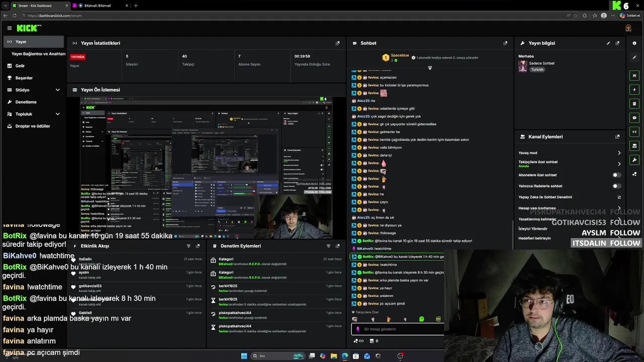644x362 pixels.
Task: Toggle the Yalnızca ifadelerle sohbet switch
Action: (x=616, y=186)
